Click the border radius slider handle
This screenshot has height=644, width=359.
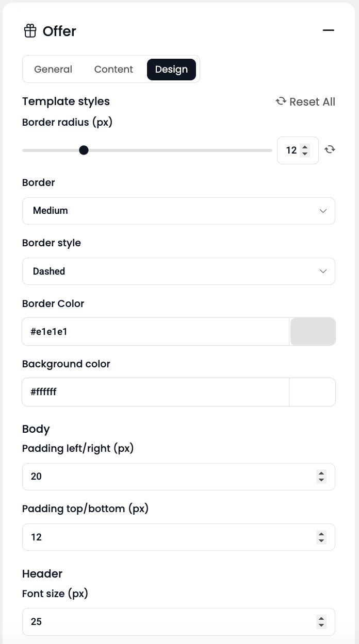(x=84, y=150)
